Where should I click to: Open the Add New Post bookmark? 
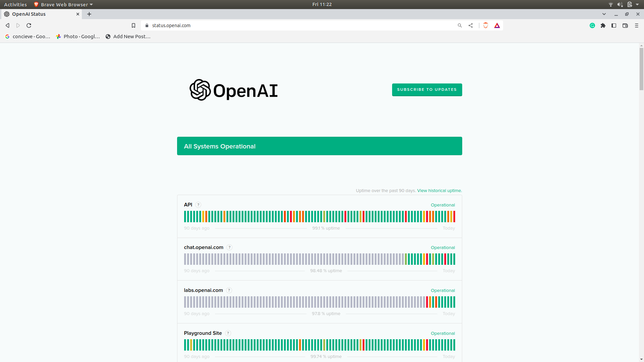128,37
